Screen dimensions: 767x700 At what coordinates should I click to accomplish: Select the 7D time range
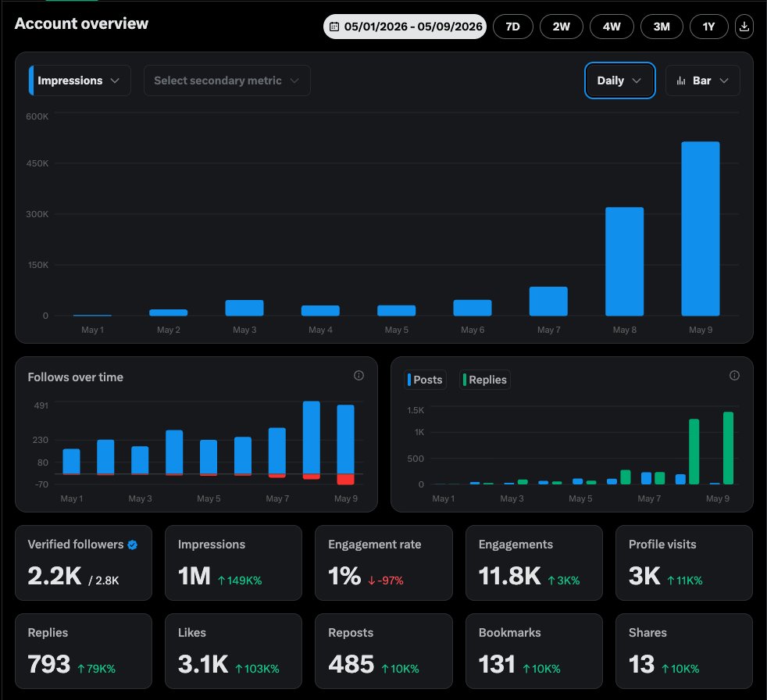(x=512, y=27)
